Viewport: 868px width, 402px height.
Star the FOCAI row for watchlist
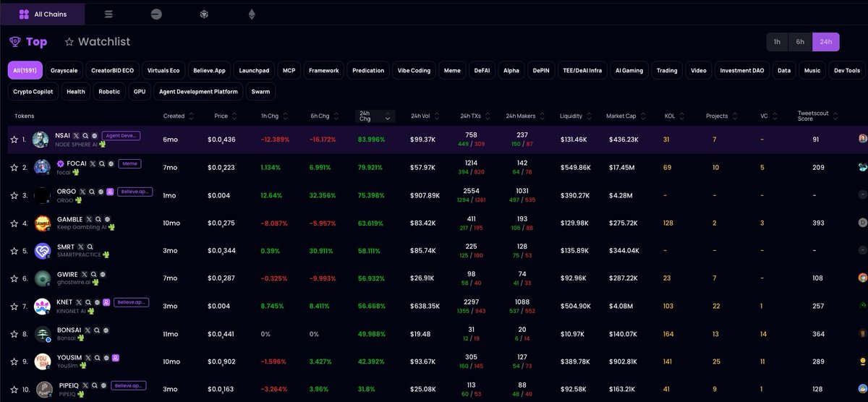[x=14, y=168]
